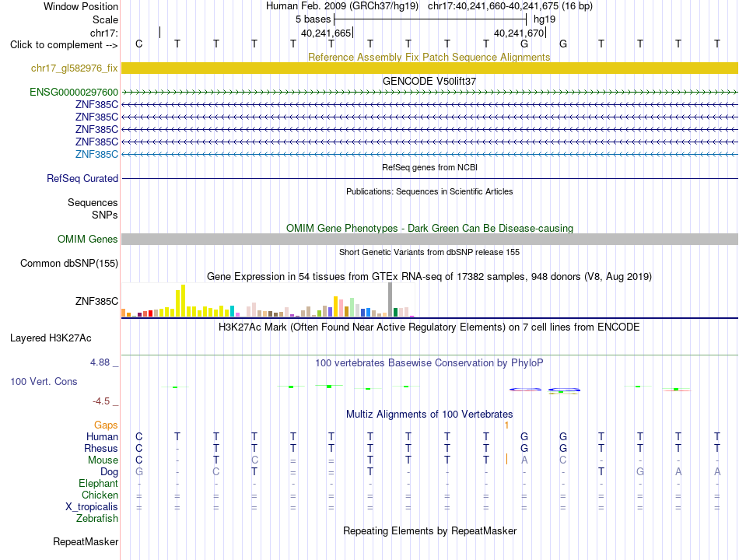Select the OMIM Genes track label

(88, 239)
